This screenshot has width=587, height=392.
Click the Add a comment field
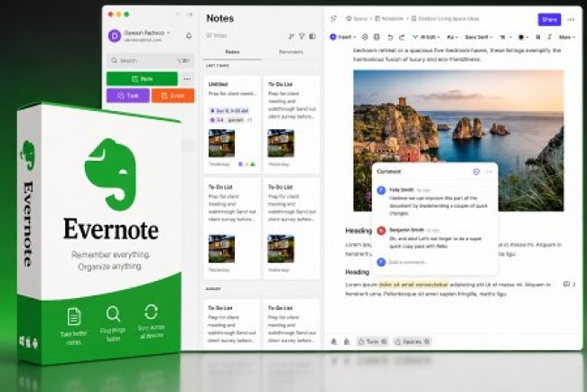pyautogui.click(x=407, y=262)
